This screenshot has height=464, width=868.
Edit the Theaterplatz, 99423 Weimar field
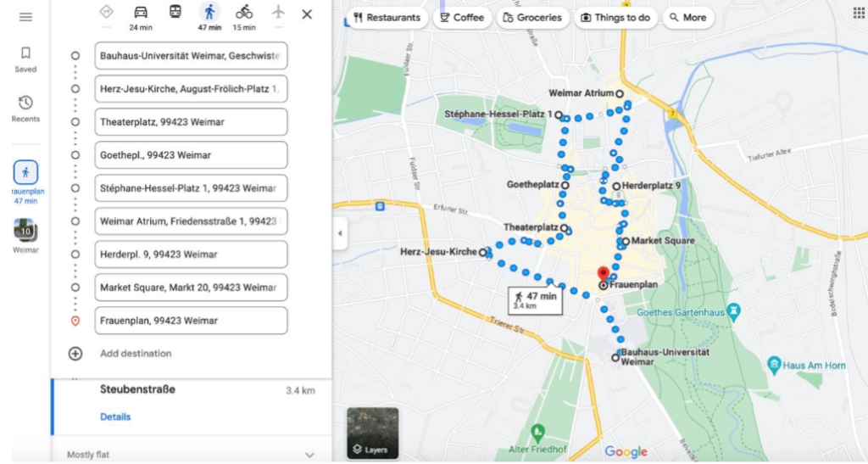[x=191, y=122]
